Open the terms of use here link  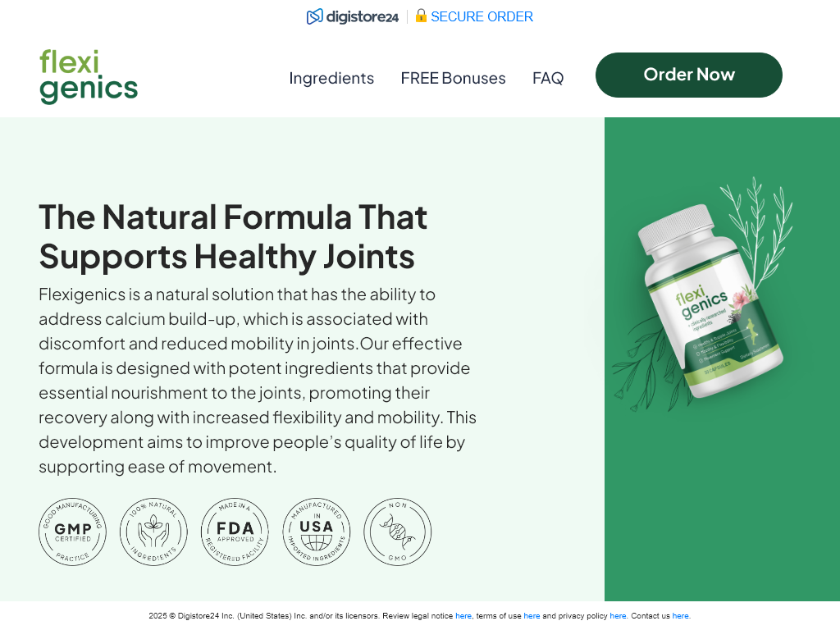pyautogui.click(x=532, y=616)
